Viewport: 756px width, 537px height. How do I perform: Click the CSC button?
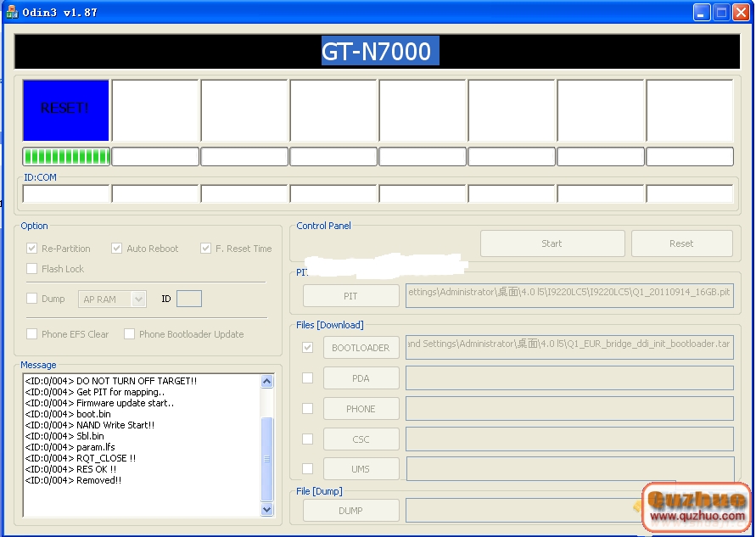point(361,439)
